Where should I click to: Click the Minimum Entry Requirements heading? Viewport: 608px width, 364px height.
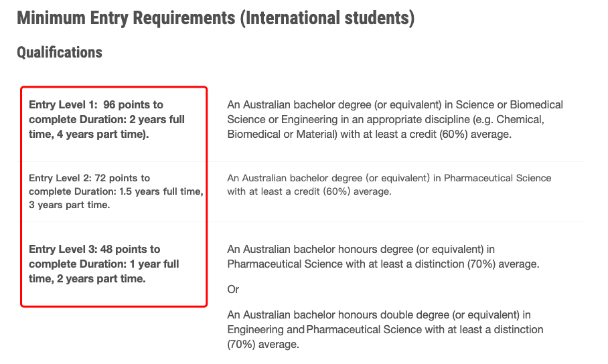click(x=216, y=18)
